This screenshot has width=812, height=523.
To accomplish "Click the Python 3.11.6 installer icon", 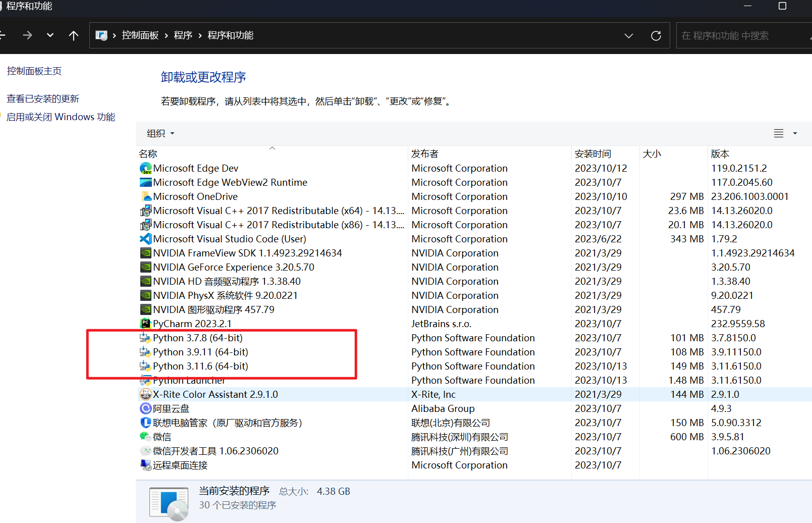I will [x=146, y=366].
